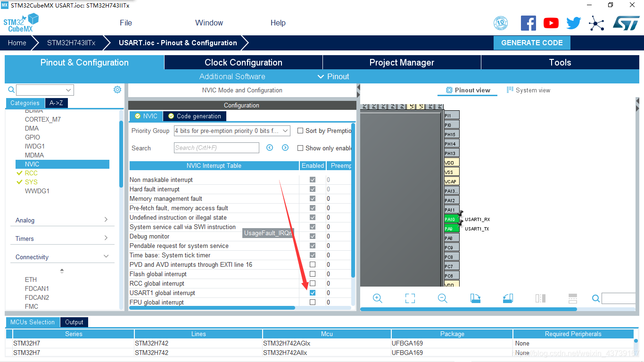644x362 pixels.
Task: Click the System view grid icon
Action: (x=510, y=90)
